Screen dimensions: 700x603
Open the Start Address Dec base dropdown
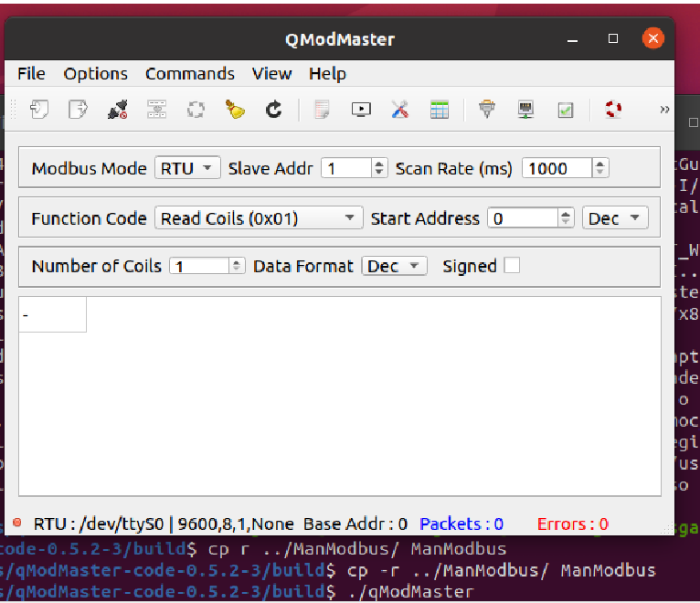615,217
